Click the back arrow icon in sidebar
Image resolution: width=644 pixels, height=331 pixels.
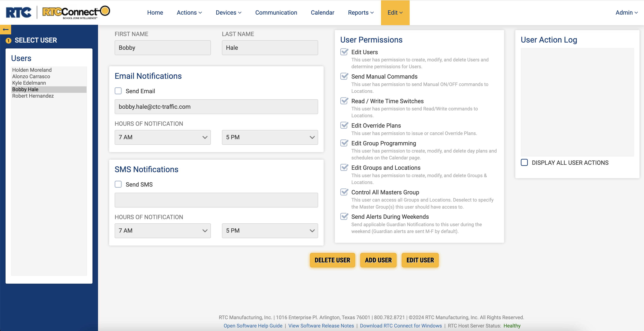pyautogui.click(x=6, y=30)
